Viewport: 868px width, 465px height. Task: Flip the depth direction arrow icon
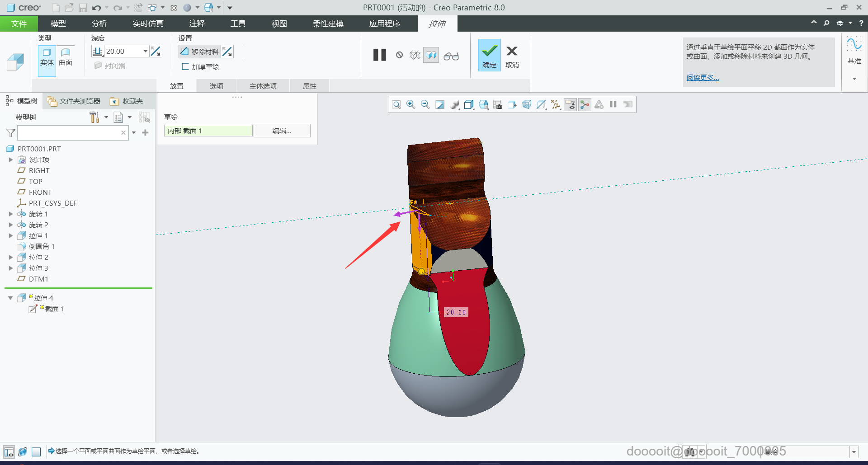pos(156,52)
